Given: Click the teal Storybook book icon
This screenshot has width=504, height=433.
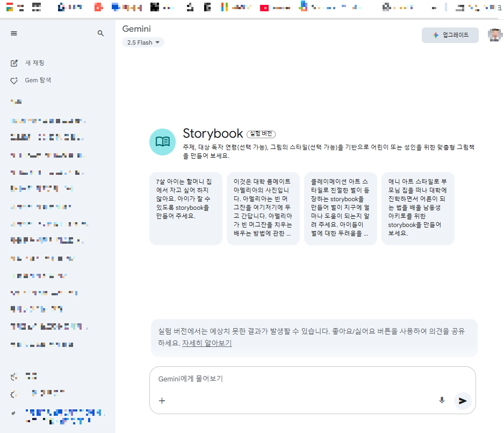Looking at the screenshot, I should pos(163,142).
